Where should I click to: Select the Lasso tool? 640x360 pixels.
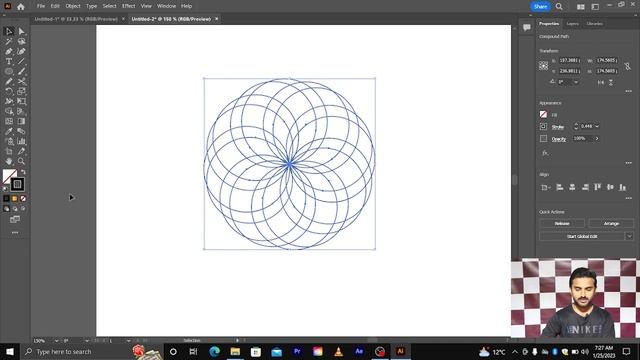(x=22, y=42)
